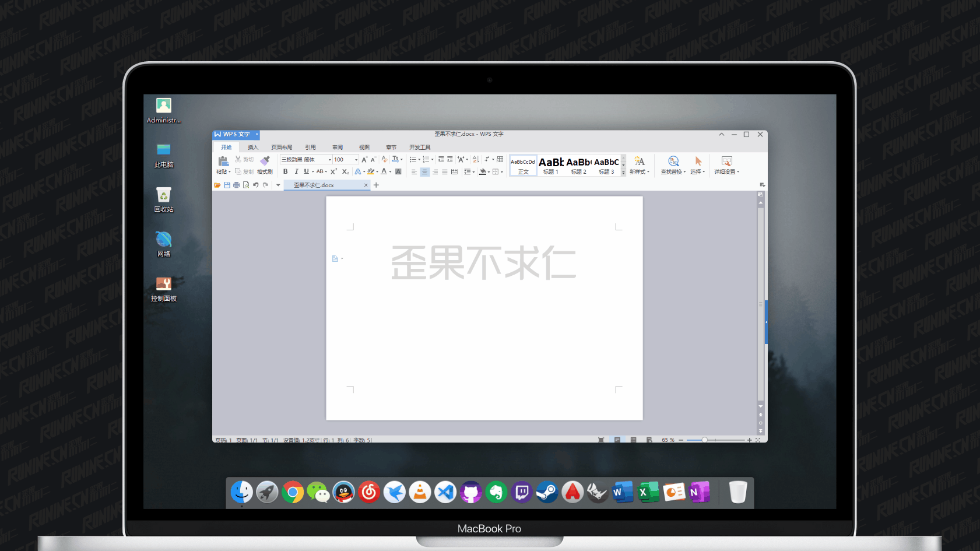Expand the borders dropdown arrow
This screenshot has height=551, width=980.
pos(502,171)
